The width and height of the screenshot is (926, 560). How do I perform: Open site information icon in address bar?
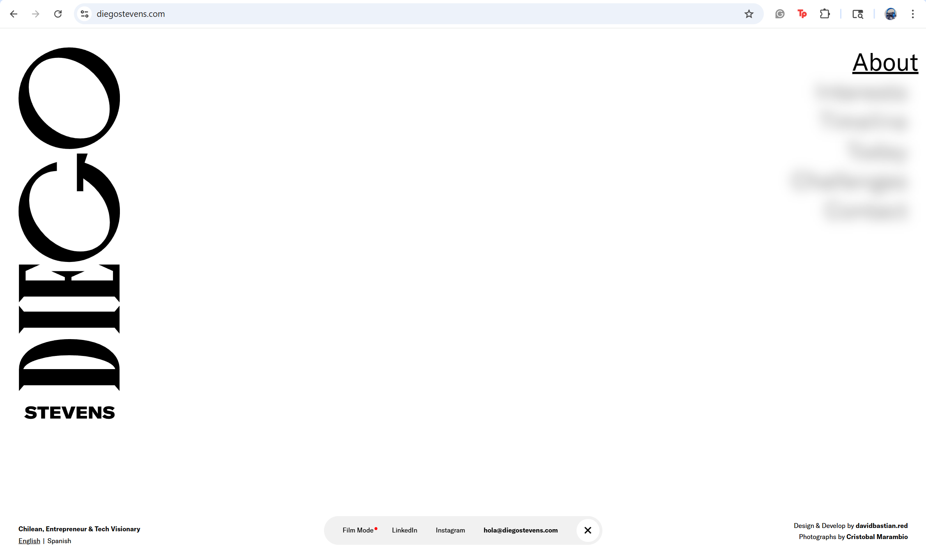pos(85,14)
